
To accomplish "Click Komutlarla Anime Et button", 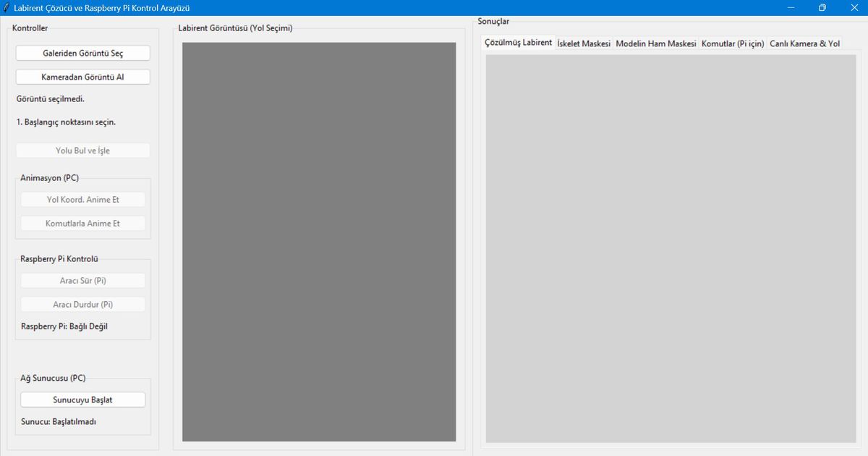I will [83, 224].
